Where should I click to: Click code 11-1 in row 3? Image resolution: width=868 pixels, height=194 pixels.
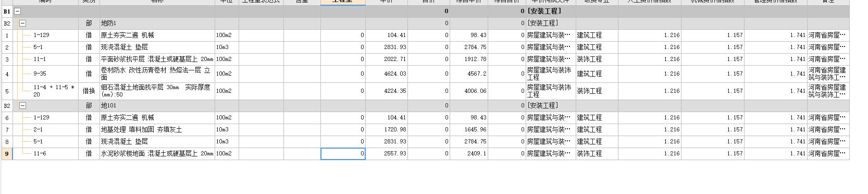tap(40, 59)
